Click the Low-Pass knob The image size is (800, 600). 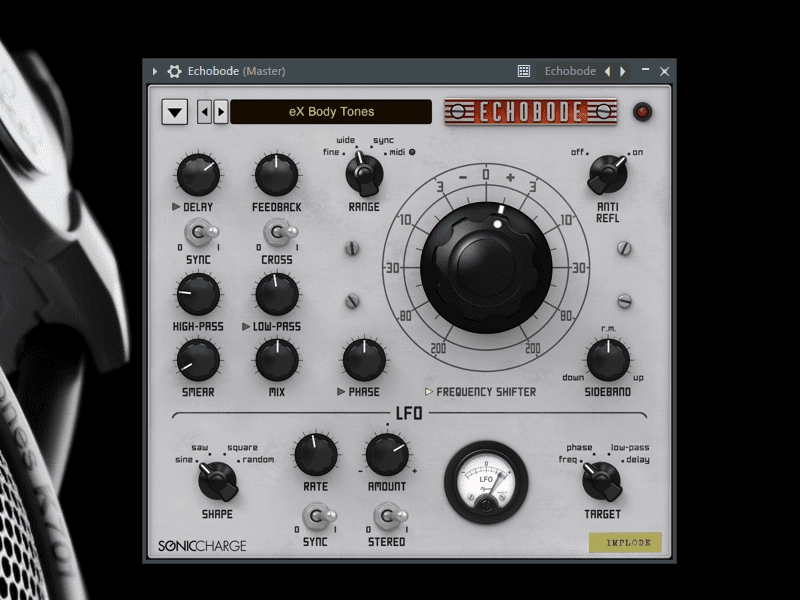(x=277, y=294)
